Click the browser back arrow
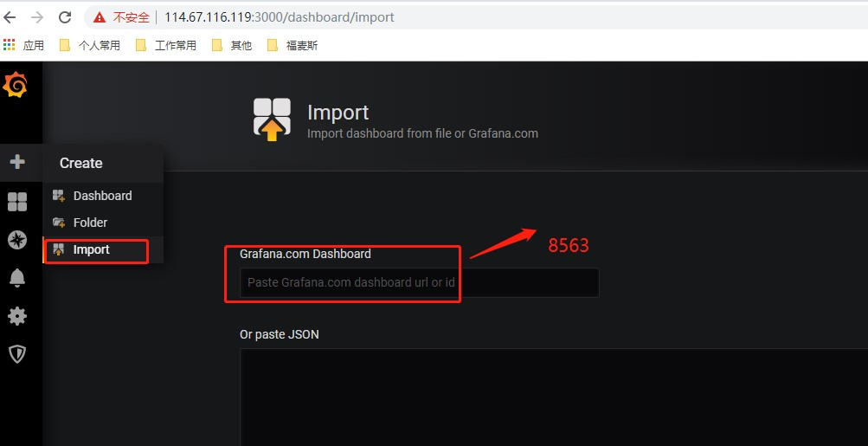Viewport: 868px width, 446px height. (10, 17)
